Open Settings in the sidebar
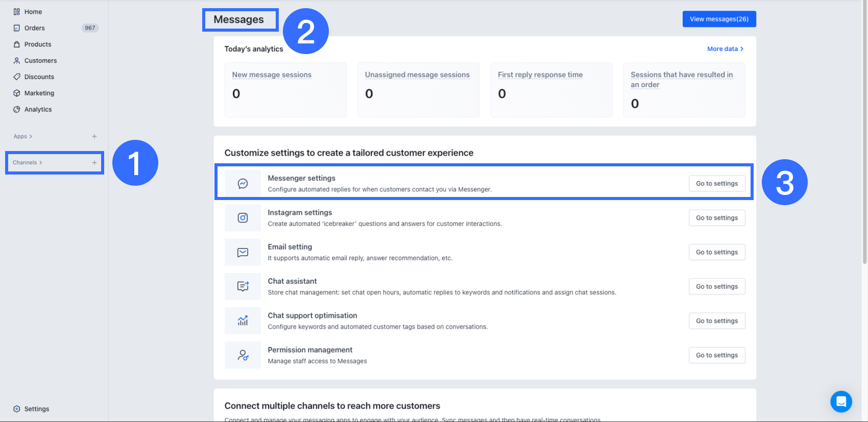 click(37, 409)
